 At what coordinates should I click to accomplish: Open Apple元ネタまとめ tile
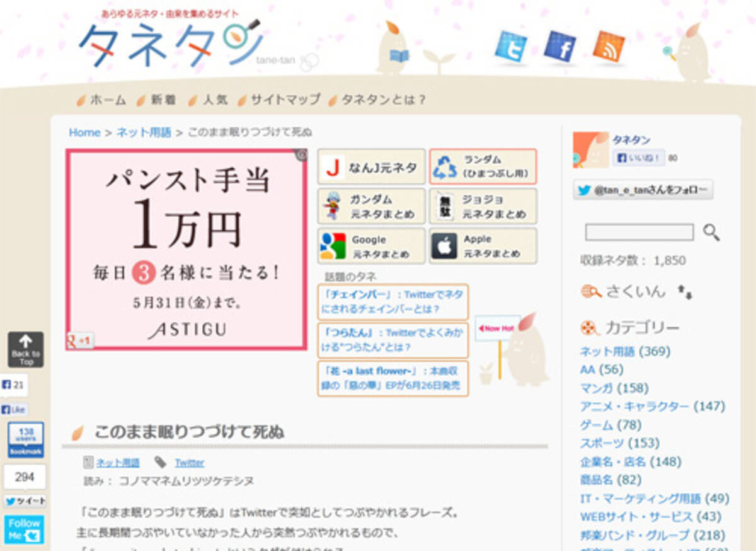[x=483, y=246]
